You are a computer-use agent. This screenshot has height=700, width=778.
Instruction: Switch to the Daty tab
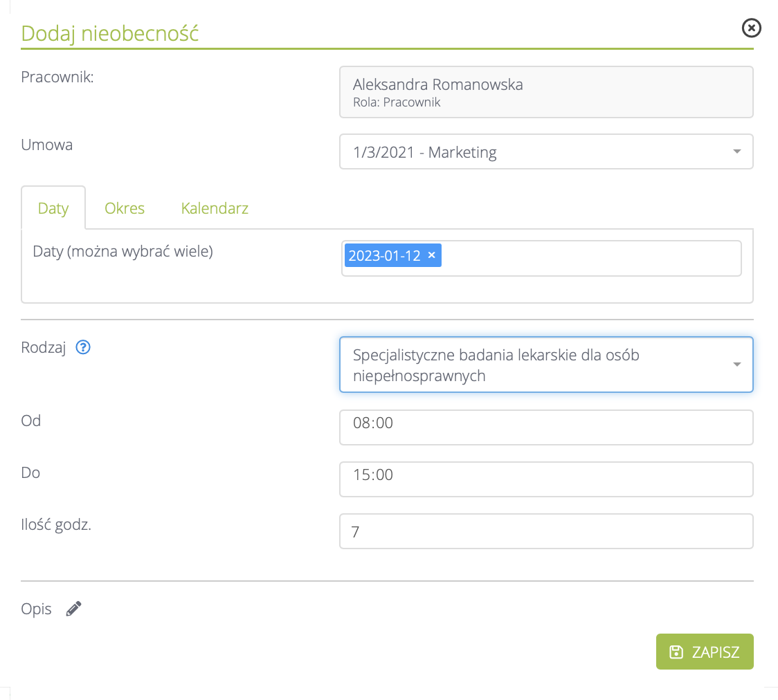[x=53, y=208]
